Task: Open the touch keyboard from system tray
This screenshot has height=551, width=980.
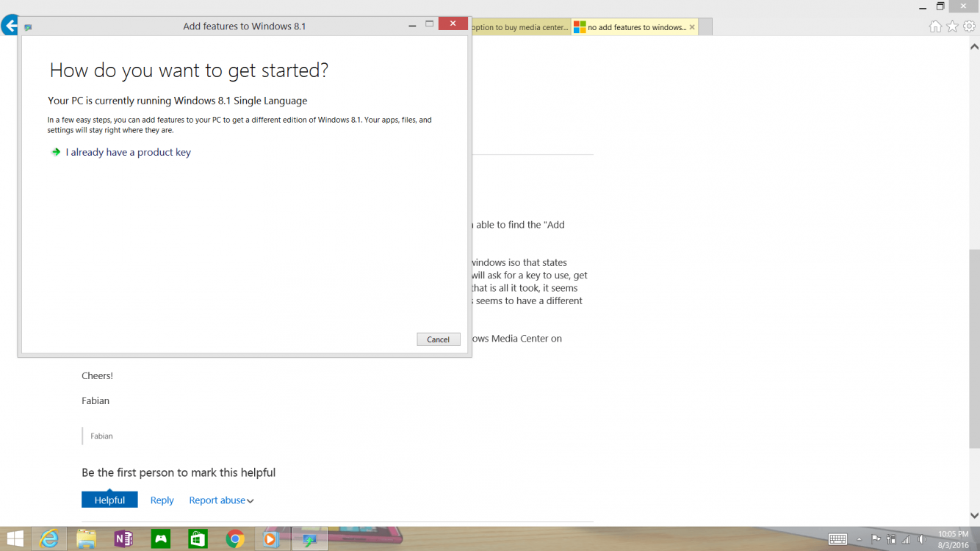Action: tap(837, 539)
